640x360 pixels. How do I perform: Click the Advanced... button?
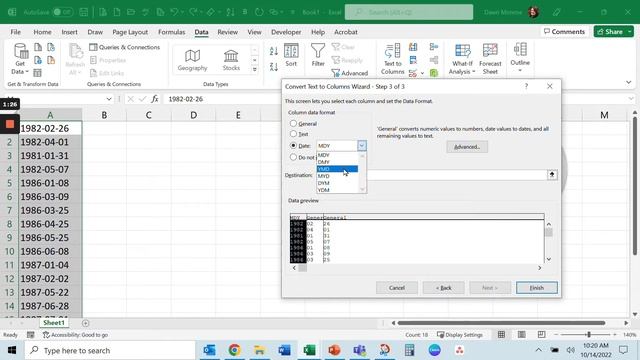tap(467, 147)
